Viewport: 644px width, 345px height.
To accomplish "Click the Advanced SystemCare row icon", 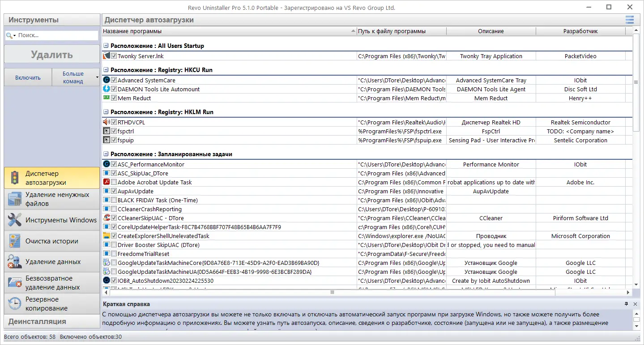I will click(107, 80).
